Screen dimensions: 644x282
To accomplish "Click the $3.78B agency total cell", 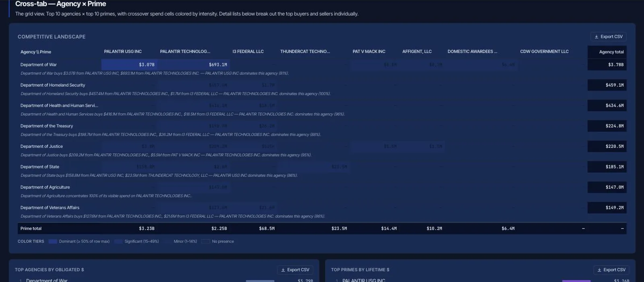I will pyautogui.click(x=607, y=64).
